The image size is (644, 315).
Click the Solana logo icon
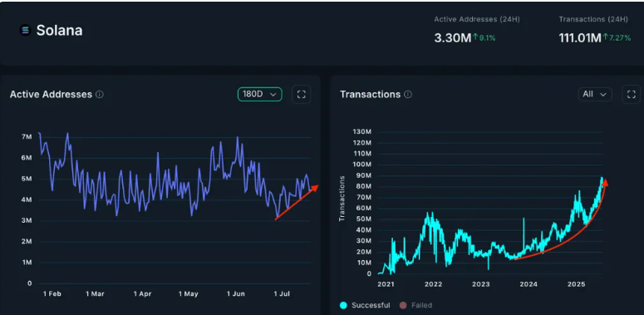coord(26,30)
